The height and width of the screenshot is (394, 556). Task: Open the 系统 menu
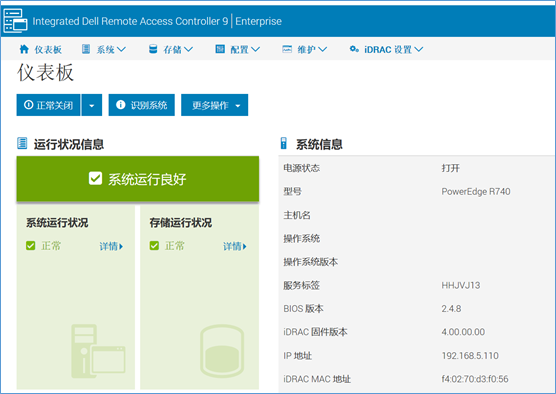pyautogui.click(x=104, y=49)
